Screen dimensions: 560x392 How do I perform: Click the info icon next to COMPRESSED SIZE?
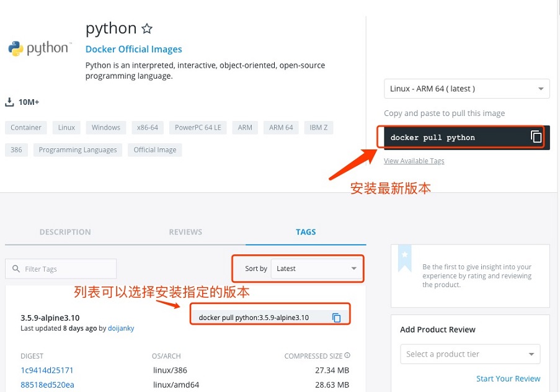(347, 355)
